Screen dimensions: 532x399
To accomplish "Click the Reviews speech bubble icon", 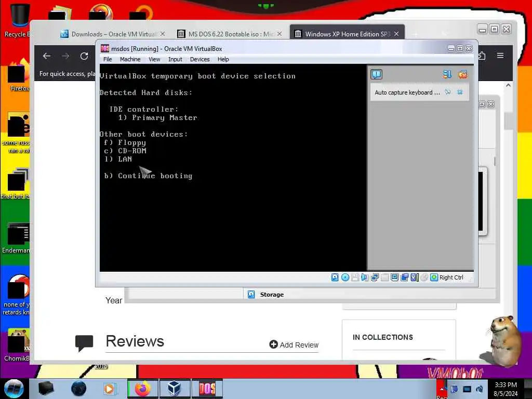I will 84,343.
